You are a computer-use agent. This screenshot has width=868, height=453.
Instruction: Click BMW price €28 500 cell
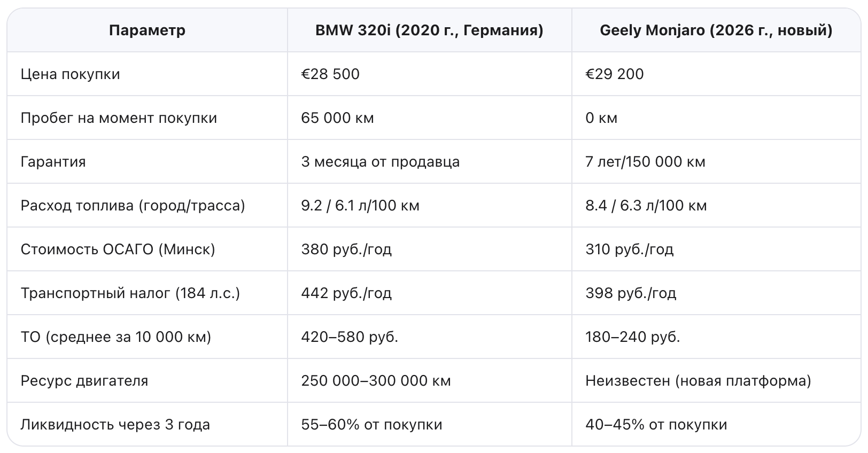(x=330, y=74)
